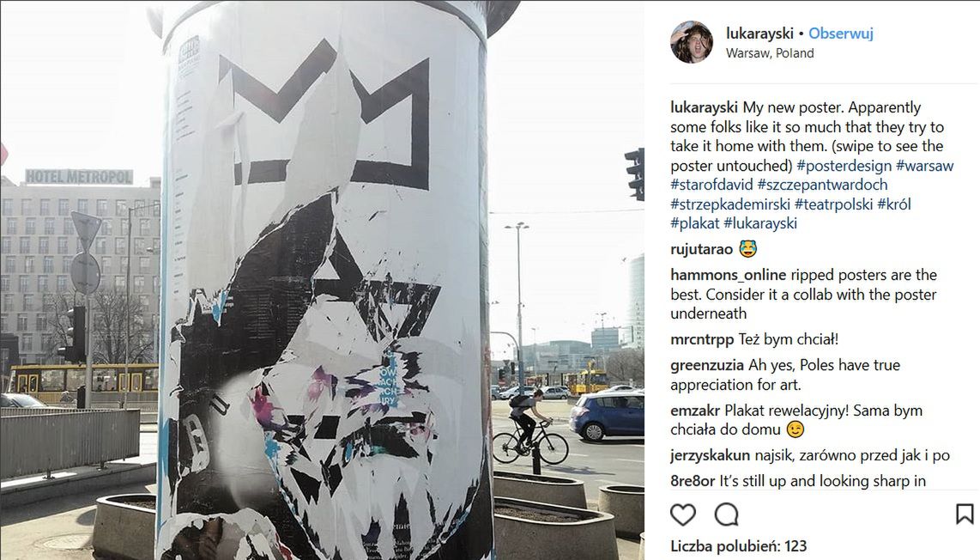Open the #szczepantwardoch hashtag
This screenshot has height=560, width=980.
tap(822, 185)
